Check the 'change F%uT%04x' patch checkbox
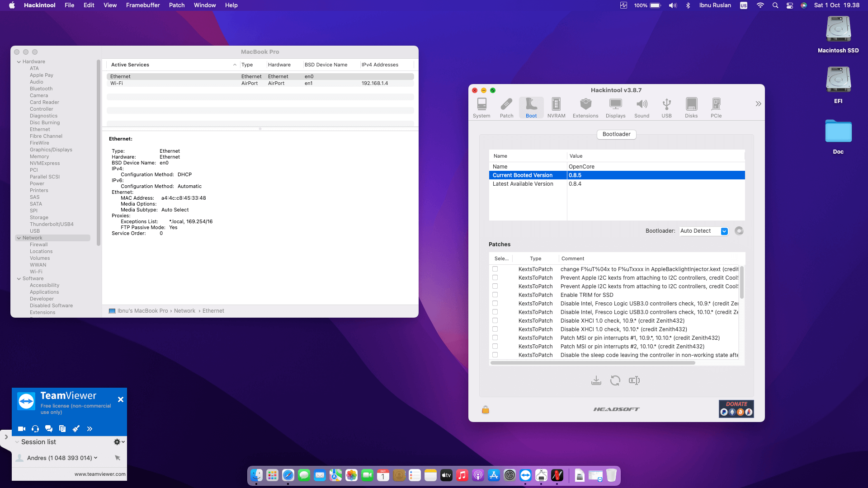 495,269
